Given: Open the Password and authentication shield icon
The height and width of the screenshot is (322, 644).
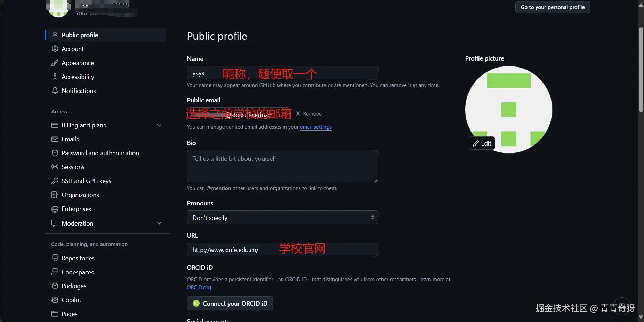Looking at the screenshot, I should click(55, 153).
